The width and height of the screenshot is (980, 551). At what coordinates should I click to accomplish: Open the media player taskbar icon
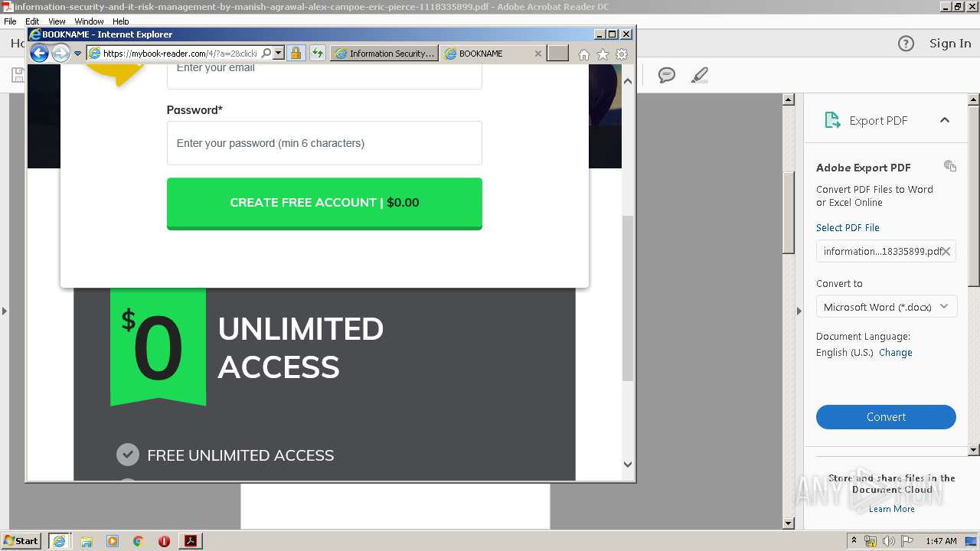pos(113,541)
